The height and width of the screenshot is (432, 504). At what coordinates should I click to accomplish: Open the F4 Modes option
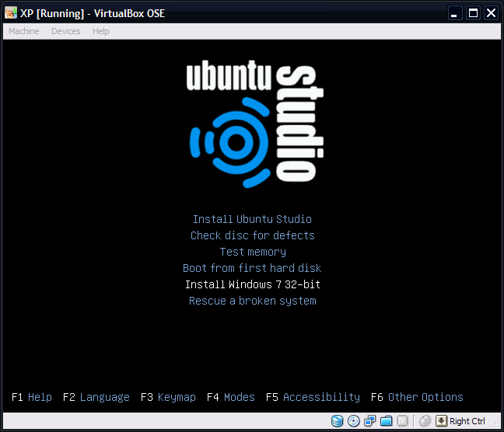231,397
